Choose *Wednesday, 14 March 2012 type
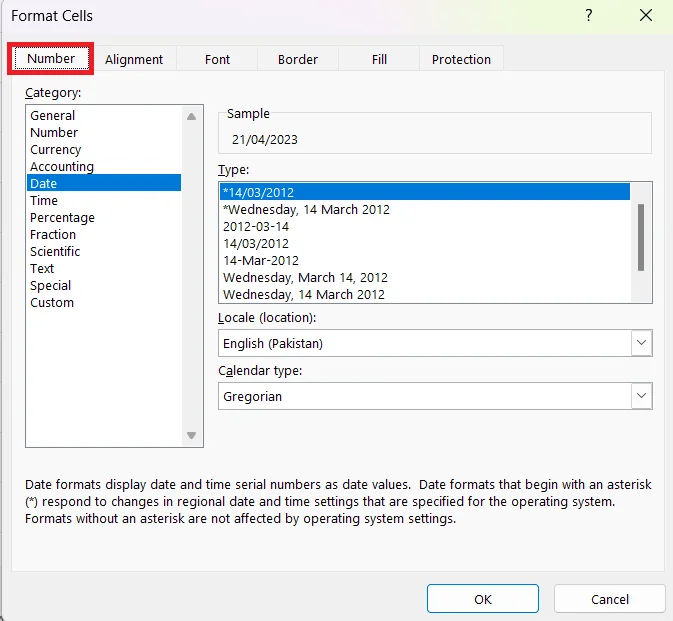The image size is (673, 621). [x=425, y=209]
